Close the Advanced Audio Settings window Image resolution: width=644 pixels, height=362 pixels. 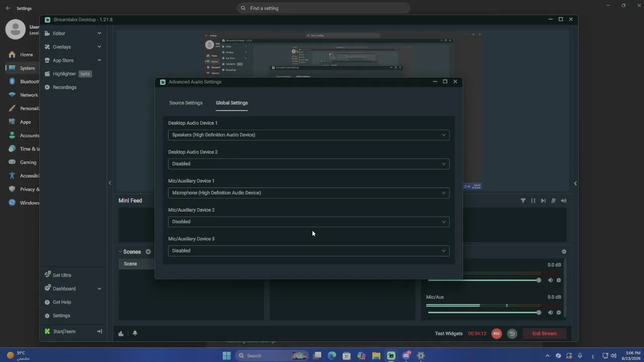coord(455,81)
